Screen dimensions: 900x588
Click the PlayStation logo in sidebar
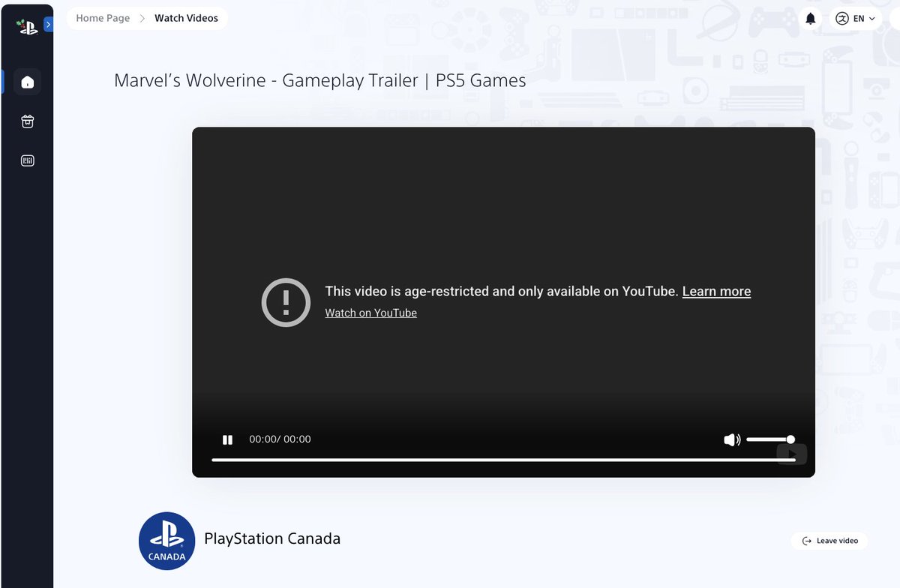[27, 28]
